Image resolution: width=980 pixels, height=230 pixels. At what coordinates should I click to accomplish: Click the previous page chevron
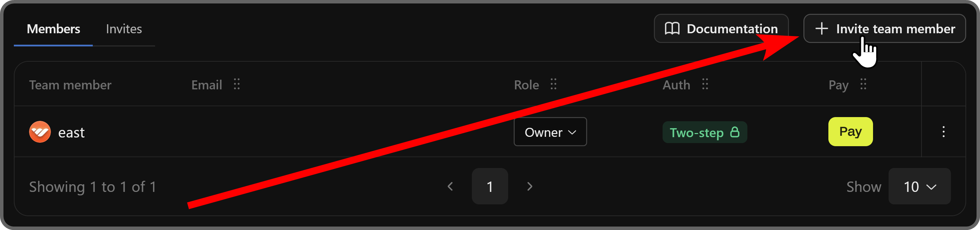[450, 186]
